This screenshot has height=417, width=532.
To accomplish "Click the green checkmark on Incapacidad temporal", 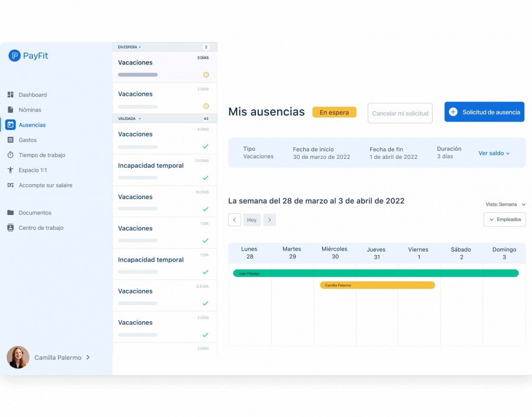I will [x=206, y=178].
